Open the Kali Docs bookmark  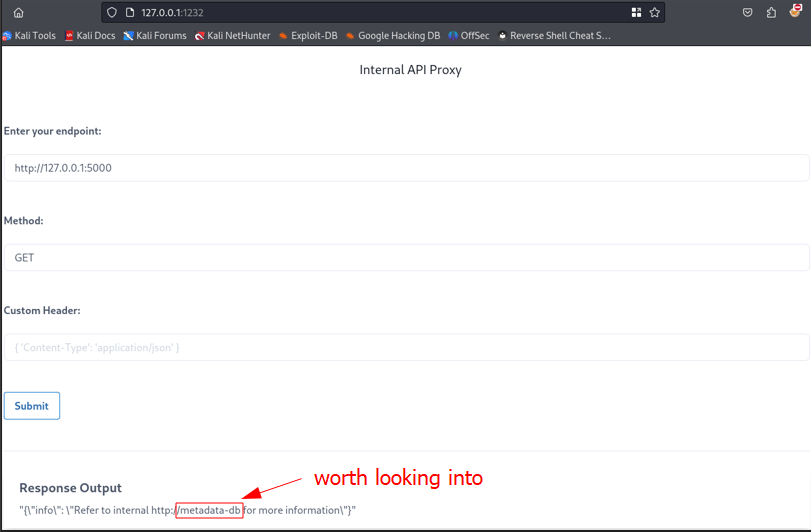[x=90, y=36]
